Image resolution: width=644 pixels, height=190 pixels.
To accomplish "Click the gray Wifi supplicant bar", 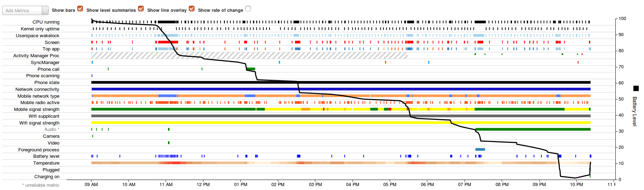I will pos(341,116).
